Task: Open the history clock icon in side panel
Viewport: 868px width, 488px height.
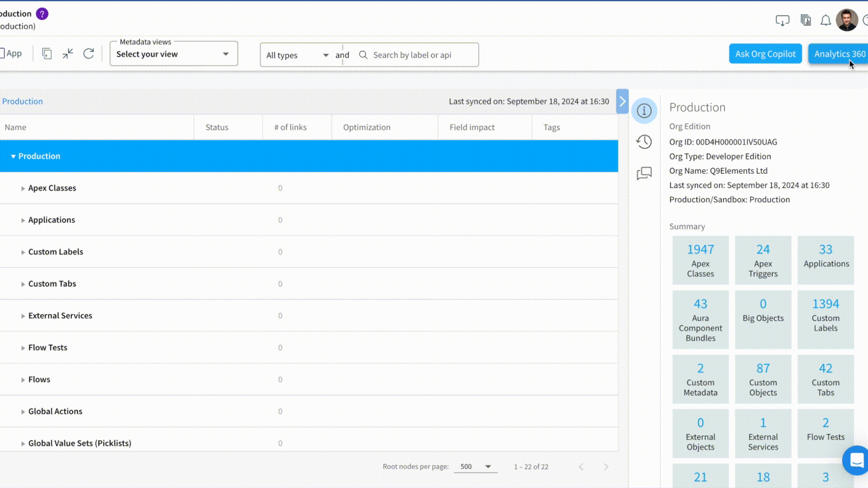Action: [644, 142]
